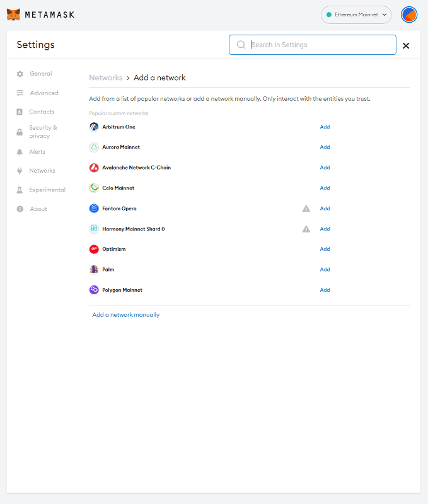Go back via Networks breadcrumb

click(x=106, y=77)
